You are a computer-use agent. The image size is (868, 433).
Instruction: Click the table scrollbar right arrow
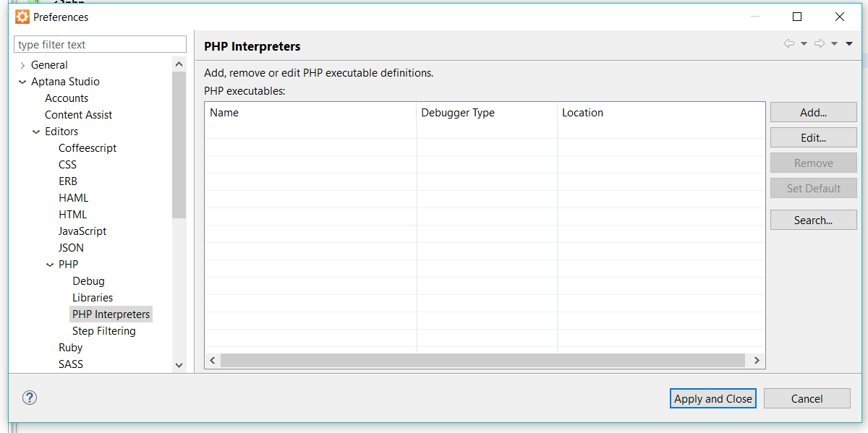[757, 360]
